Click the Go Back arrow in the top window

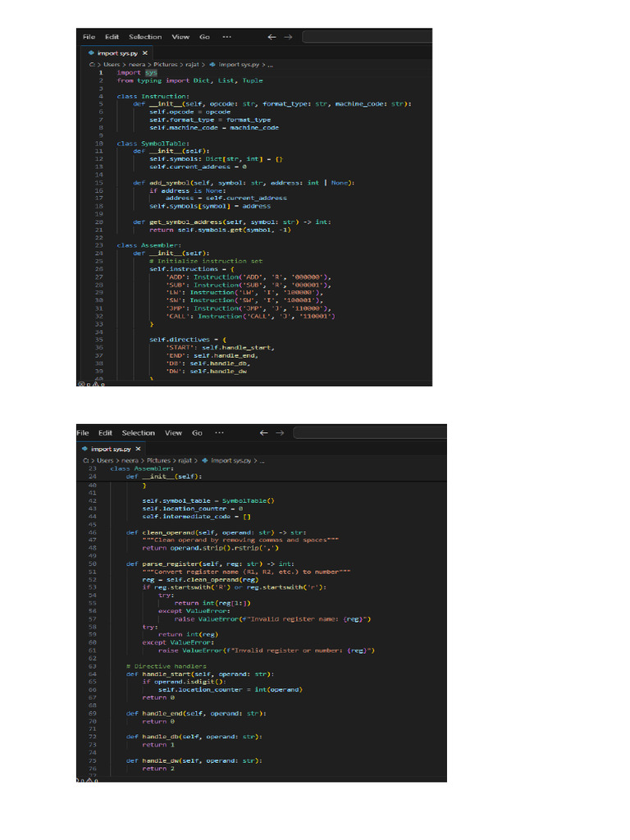click(x=272, y=37)
